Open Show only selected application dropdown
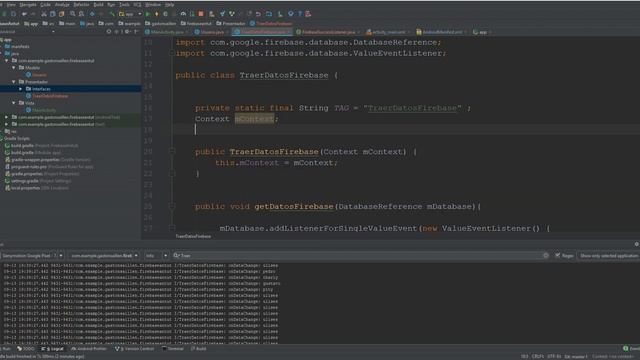Image resolution: width=640 pixels, height=360 pixels. [609, 256]
